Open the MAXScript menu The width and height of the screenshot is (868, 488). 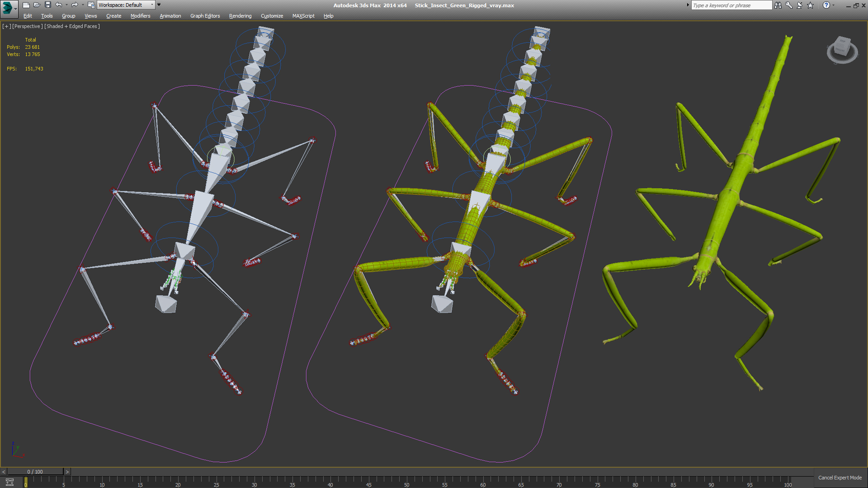303,16
